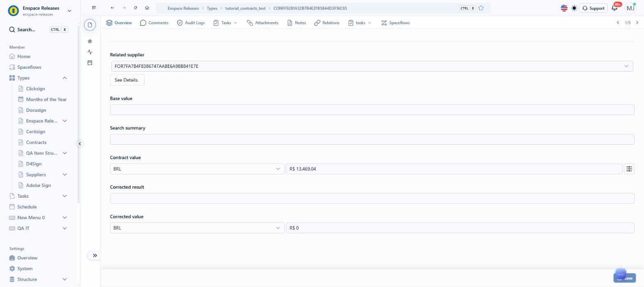This screenshot has height=287, width=644.
Task: Open the Relations tab
Action: pos(327,23)
